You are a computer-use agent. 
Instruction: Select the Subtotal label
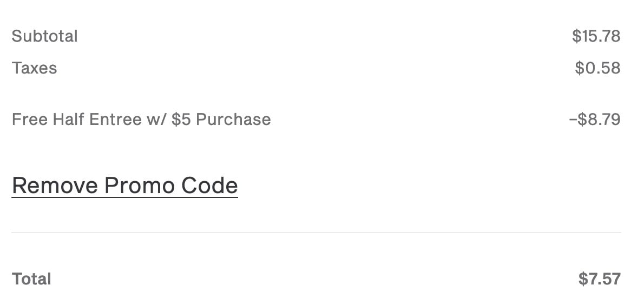tap(44, 36)
